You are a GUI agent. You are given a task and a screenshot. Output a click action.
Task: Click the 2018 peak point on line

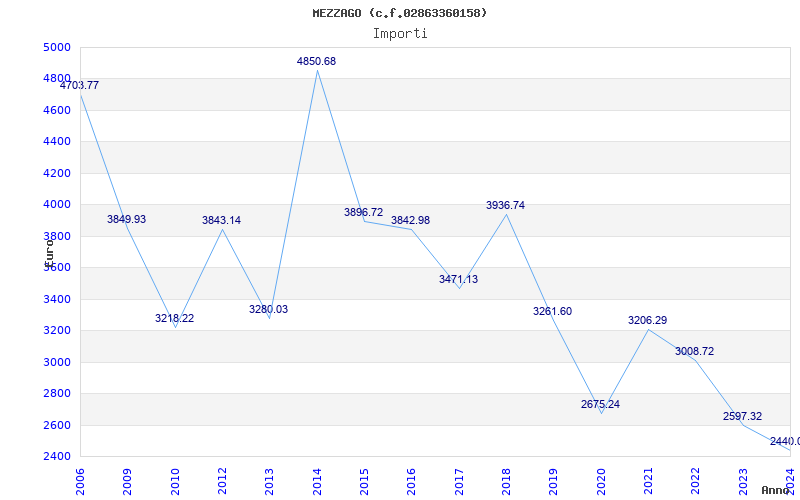click(507, 214)
